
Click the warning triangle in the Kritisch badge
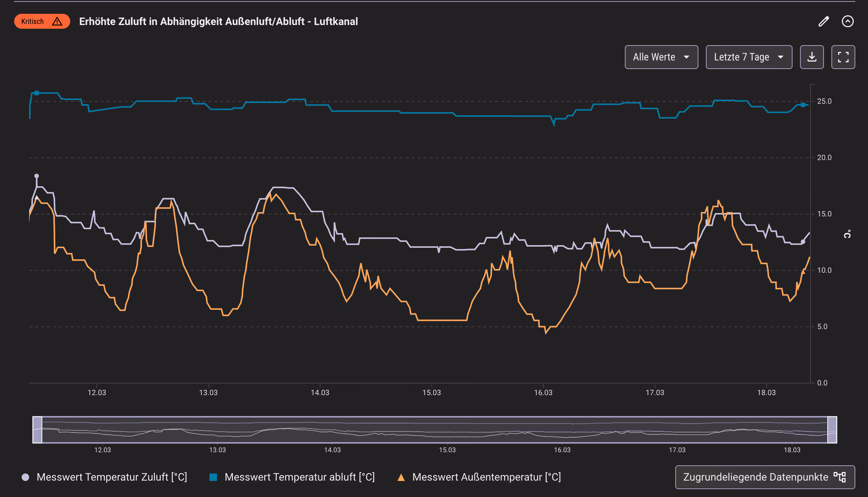click(57, 21)
